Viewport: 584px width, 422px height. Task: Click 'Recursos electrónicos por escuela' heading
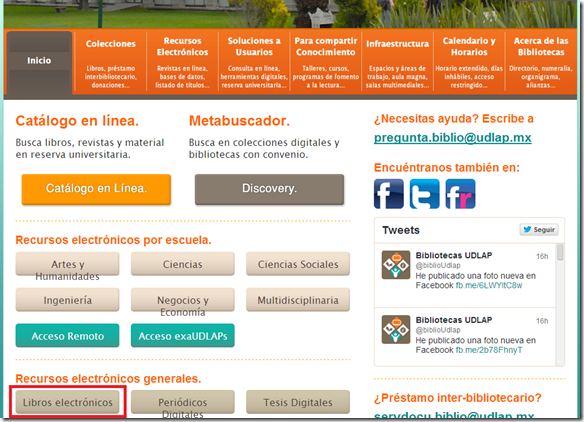pos(113,240)
